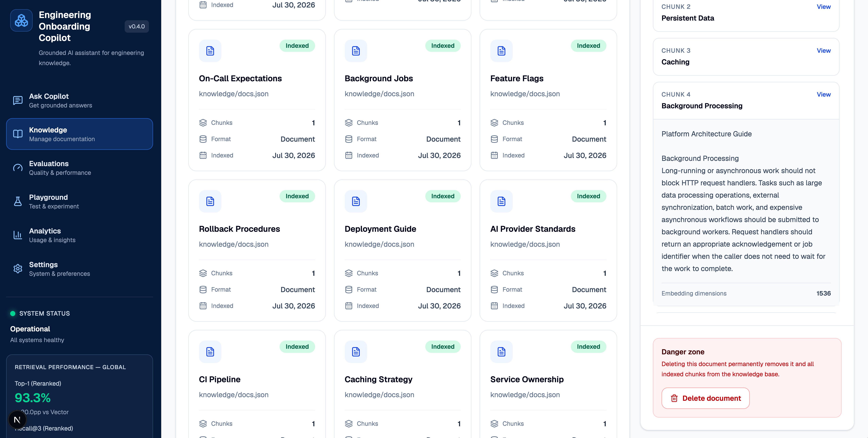The width and height of the screenshot is (868, 438).
Task: Open the CI Pipeline card title
Action: coord(220,379)
